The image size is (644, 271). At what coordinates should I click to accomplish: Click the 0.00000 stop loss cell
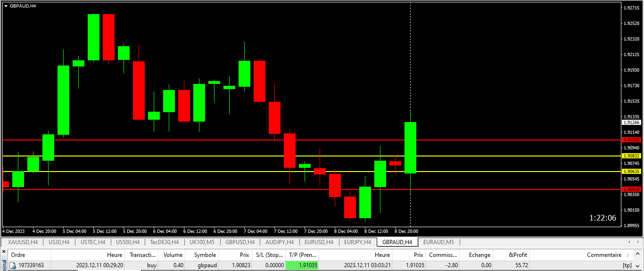[x=274, y=265]
